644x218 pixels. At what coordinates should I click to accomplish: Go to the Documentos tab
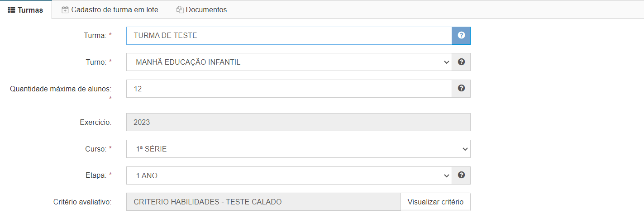click(x=201, y=9)
